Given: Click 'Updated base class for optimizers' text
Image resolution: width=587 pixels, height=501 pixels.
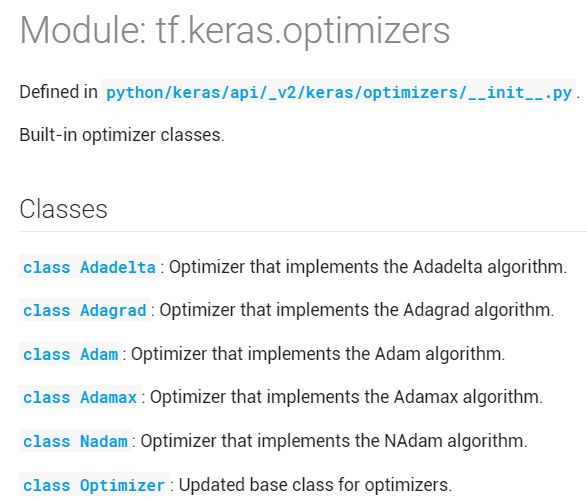Looking at the screenshot, I should (x=315, y=485).
